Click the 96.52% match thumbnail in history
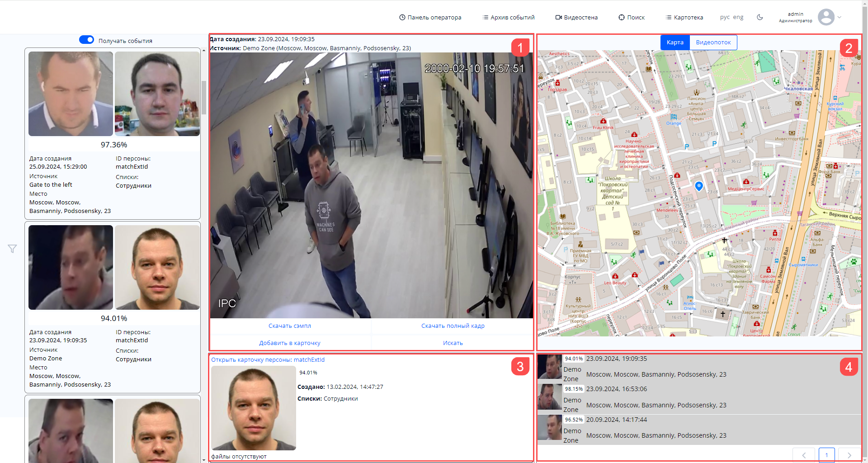The width and height of the screenshot is (868, 463). click(x=549, y=428)
